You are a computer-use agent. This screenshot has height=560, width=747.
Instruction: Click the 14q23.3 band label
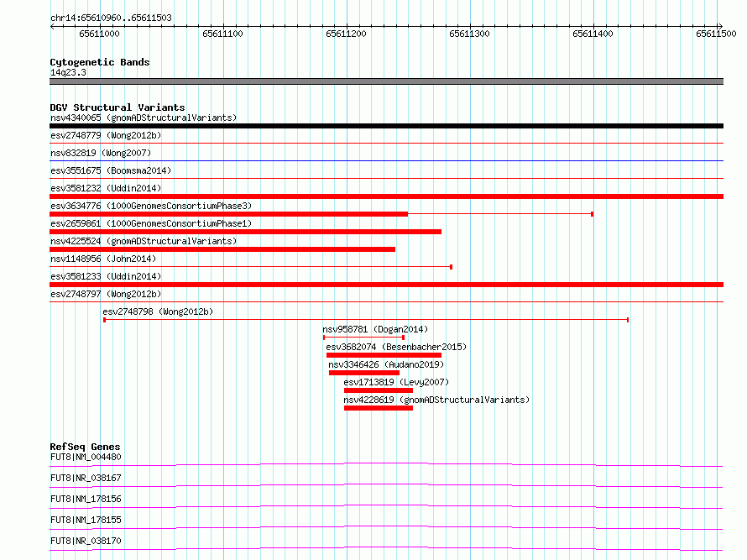click(x=68, y=72)
